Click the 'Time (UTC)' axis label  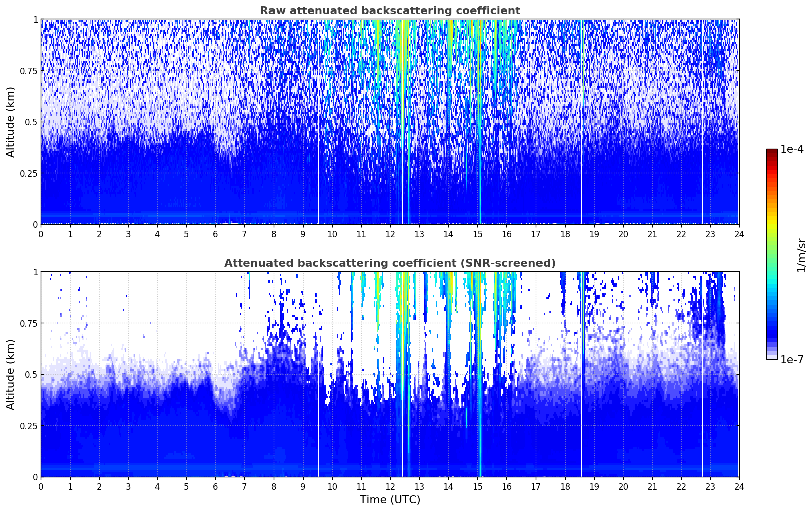(390, 500)
